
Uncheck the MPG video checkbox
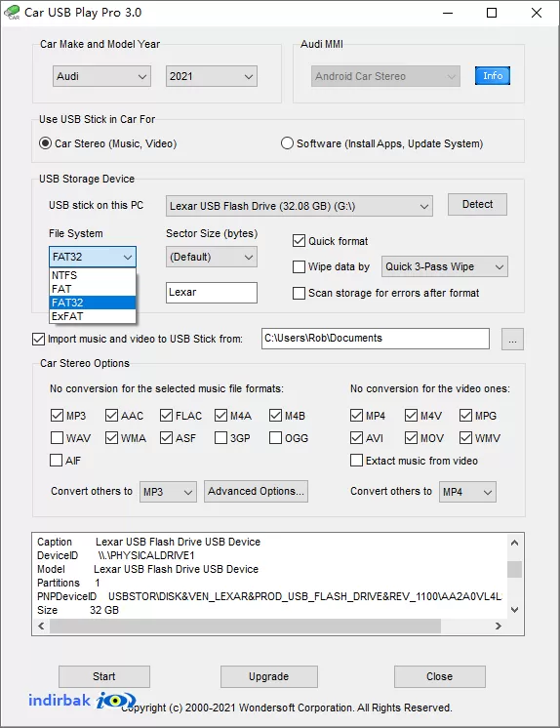[x=465, y=415]
